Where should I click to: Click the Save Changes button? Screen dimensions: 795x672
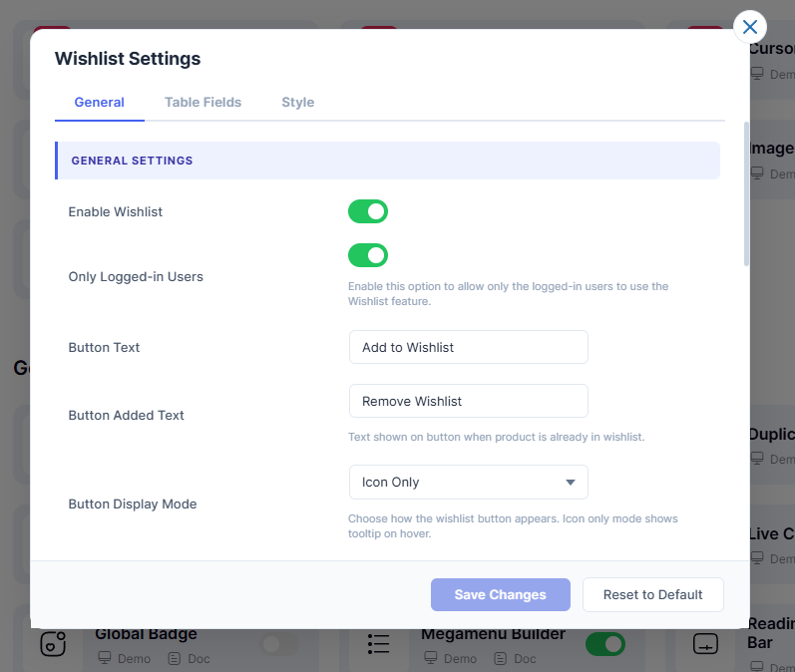coord(500,594)
